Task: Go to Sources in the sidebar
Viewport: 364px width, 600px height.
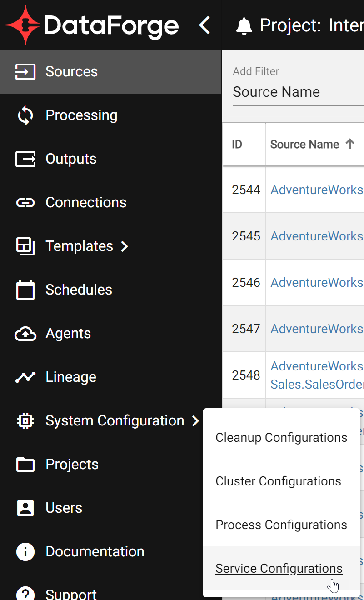Action: pyautogui.click(x=110, y=72)
